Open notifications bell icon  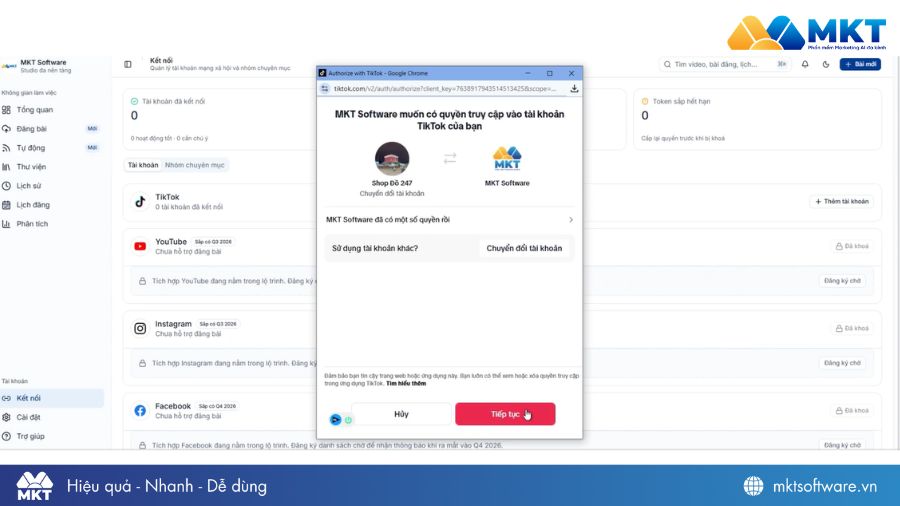tap(805, 64)
